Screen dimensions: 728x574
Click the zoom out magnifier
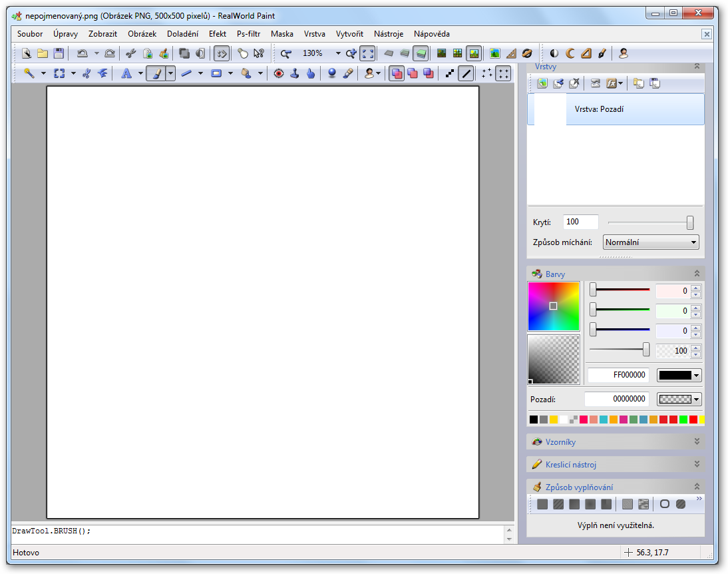[285, 53]
